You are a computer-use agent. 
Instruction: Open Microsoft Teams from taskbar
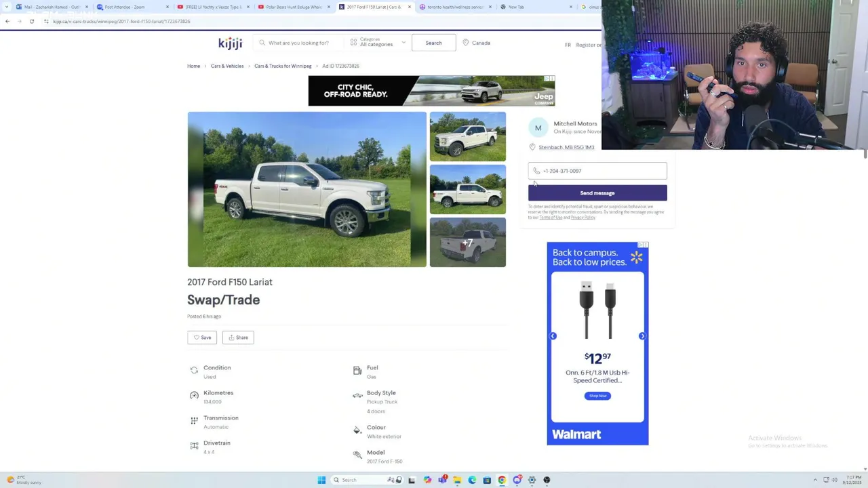pos(442,480)
